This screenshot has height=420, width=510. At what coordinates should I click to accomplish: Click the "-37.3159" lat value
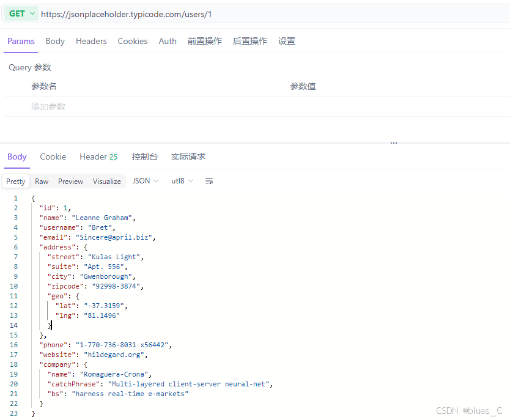coord(104,306)
